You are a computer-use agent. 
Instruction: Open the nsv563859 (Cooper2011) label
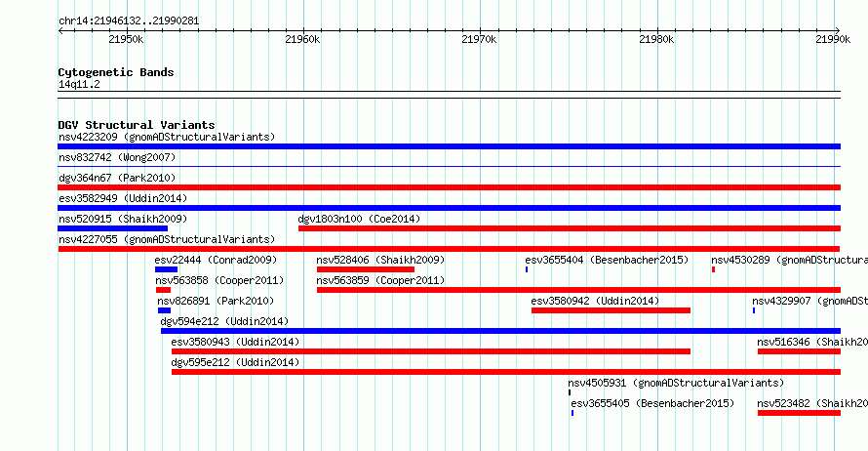point(380,280)
